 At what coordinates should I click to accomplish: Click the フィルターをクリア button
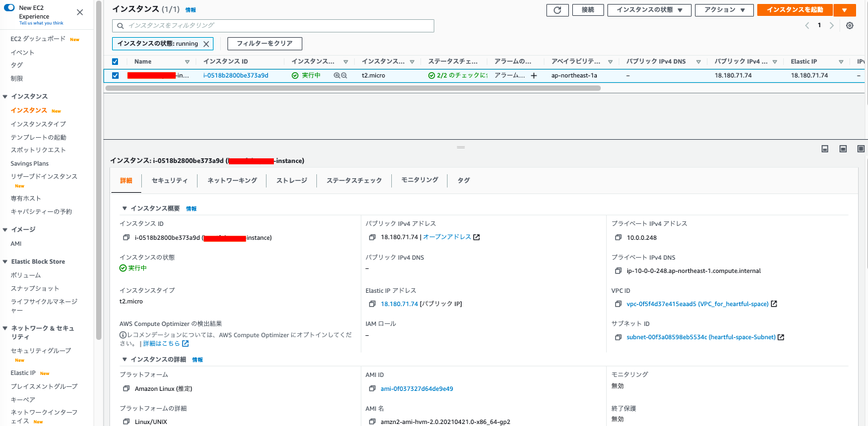[265, 44]
